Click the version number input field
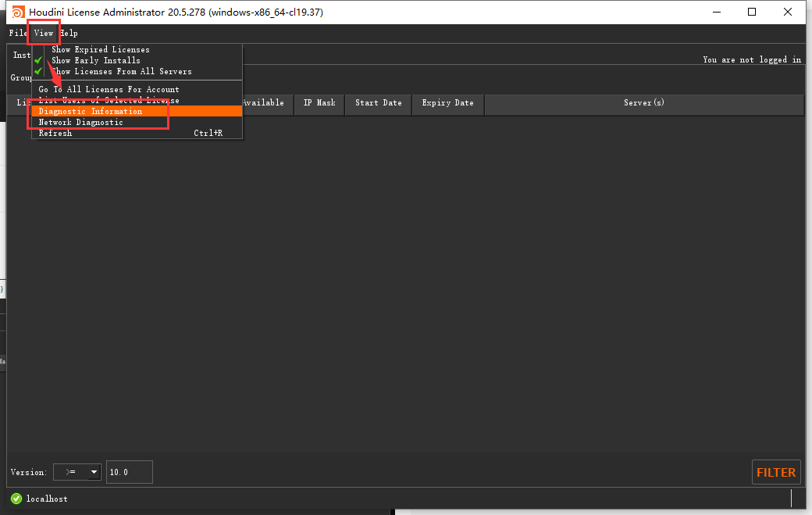This screenshot has width=812, height=515. 130,472
